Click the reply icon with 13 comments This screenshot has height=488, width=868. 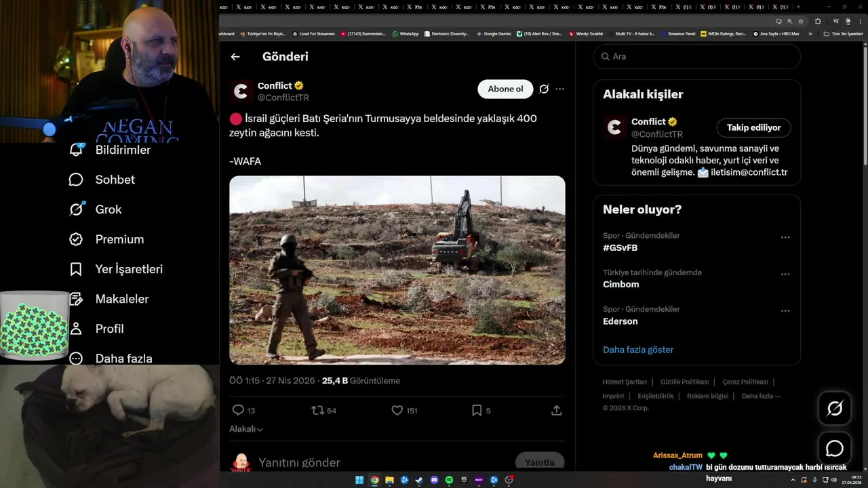tap(238, 410)
